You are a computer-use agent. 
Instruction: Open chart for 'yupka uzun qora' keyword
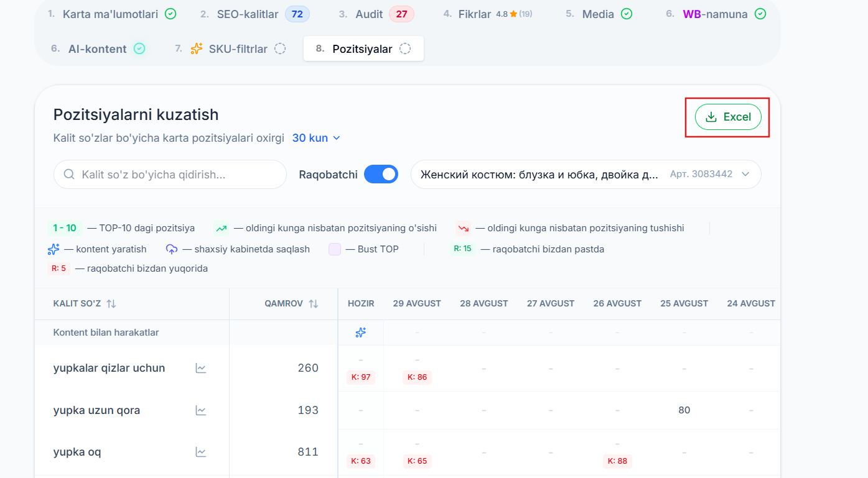[201, 410]
